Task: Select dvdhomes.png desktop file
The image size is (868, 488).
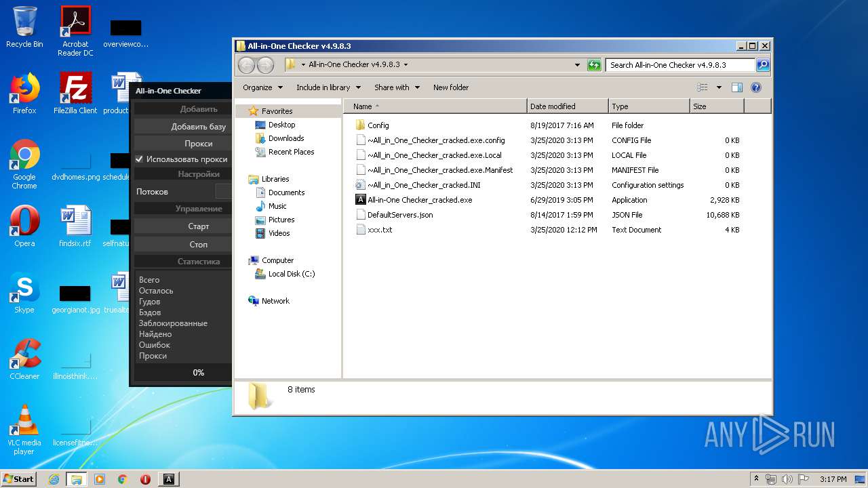Action: click(x=75, y=167)
